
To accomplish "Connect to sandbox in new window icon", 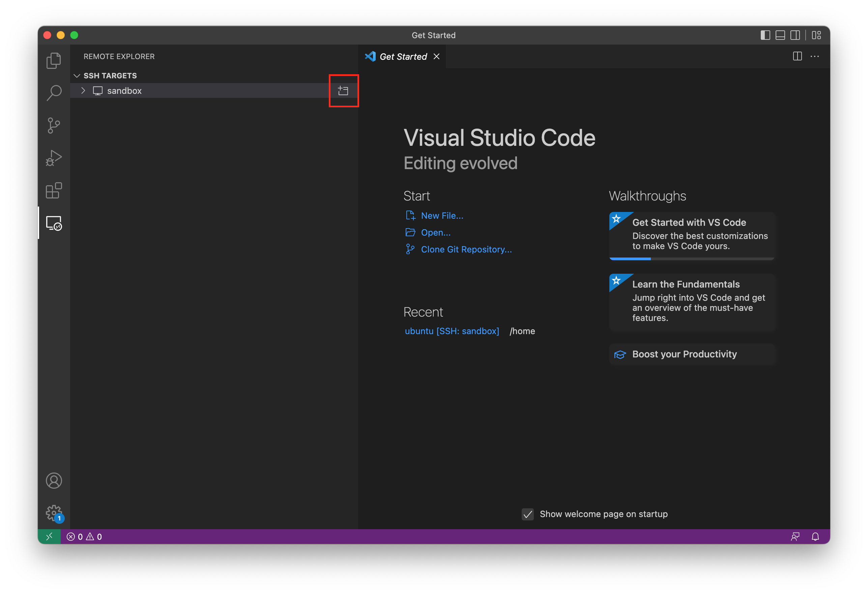I will 343,90.
